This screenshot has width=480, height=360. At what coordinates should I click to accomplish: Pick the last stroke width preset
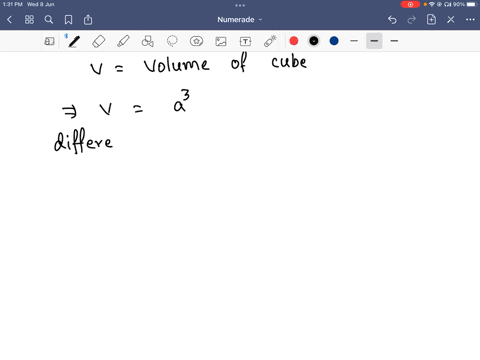pos(394,41)
